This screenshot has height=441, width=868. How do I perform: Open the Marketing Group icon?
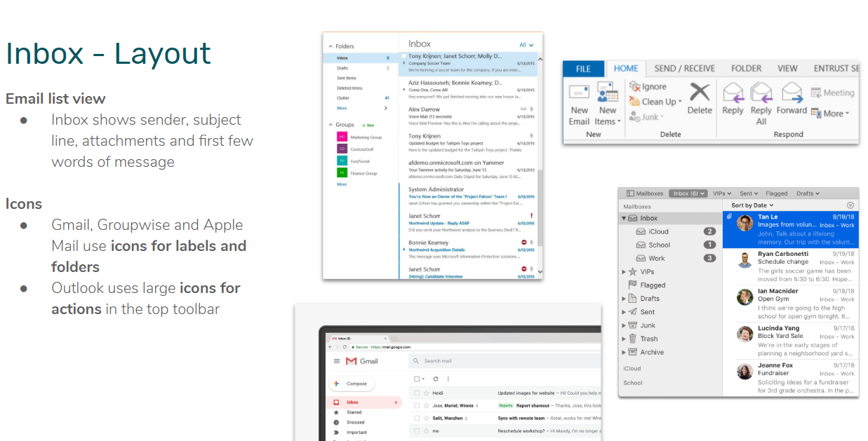(342, 137)
